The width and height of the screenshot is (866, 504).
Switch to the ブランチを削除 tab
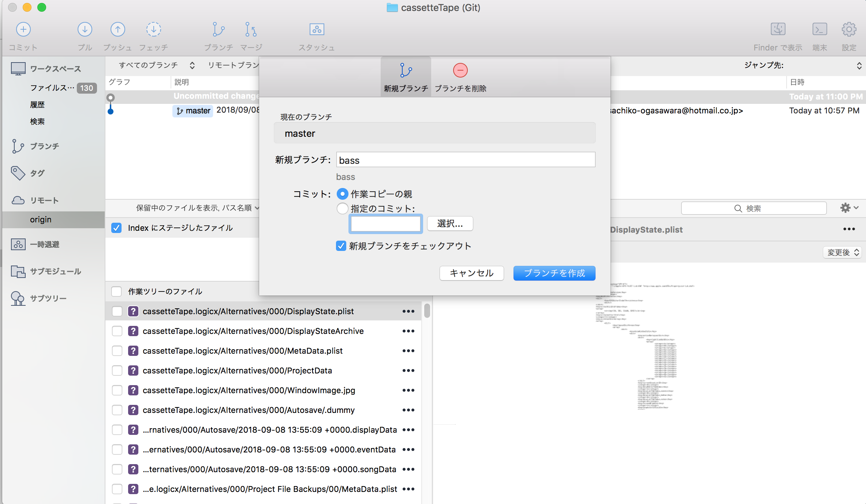pyautogui.click(x=460, y=76)
